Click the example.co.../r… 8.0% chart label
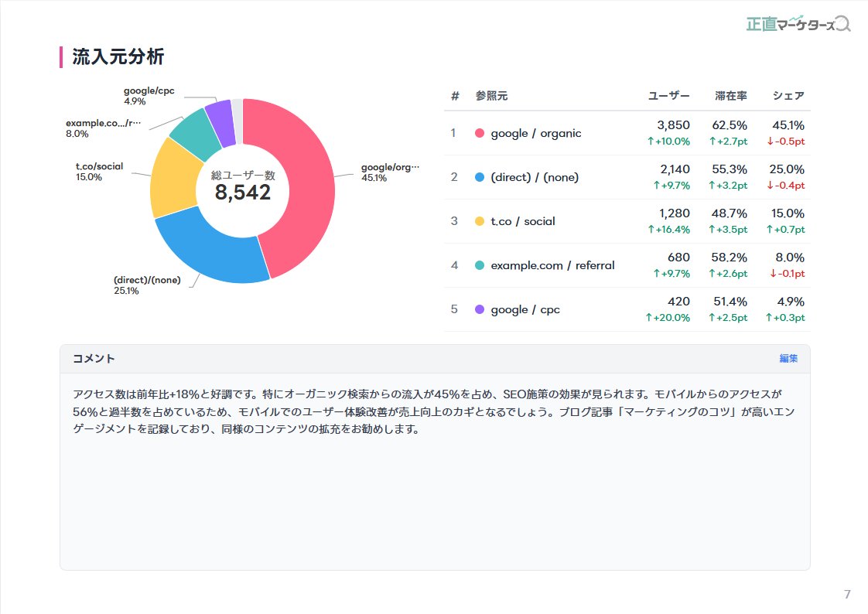Viewport: 868px width, 614px height. point(103,128)
